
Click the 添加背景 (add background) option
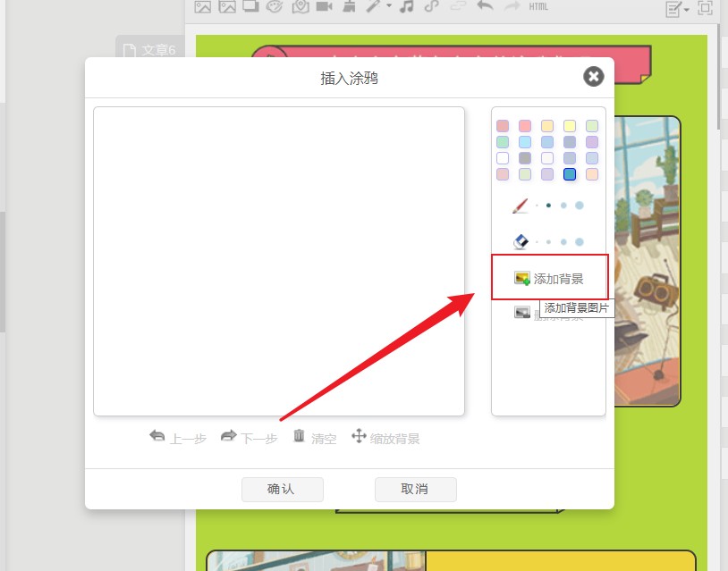pyautogui.click(x=549, y=279)
